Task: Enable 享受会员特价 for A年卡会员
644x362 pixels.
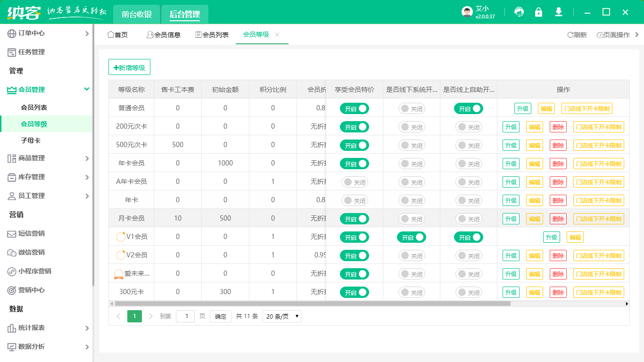Action: click(x=354, y=182)
